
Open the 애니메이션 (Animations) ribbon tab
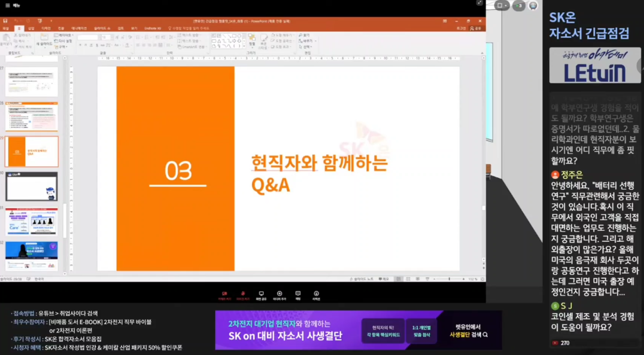[x=79, y=28]
